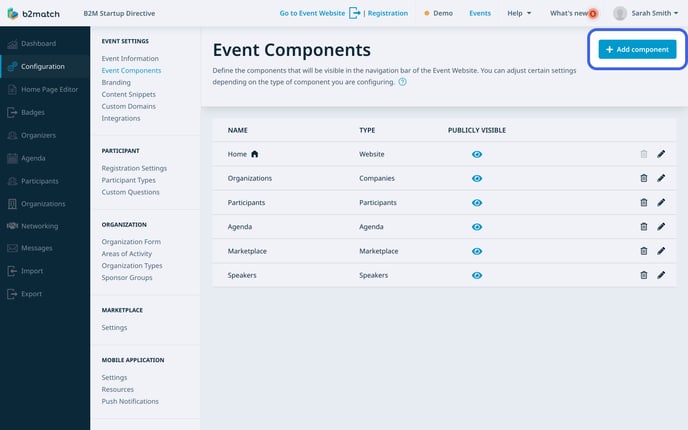
Task: Click the b2match logo
Action: tap(34, 14)
